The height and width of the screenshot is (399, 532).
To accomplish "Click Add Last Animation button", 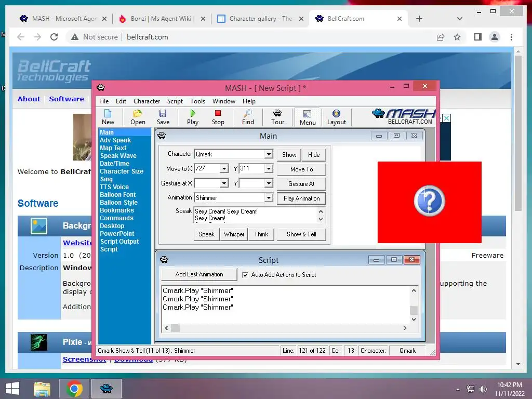I will pyautogui.click(x=199, y=274).
